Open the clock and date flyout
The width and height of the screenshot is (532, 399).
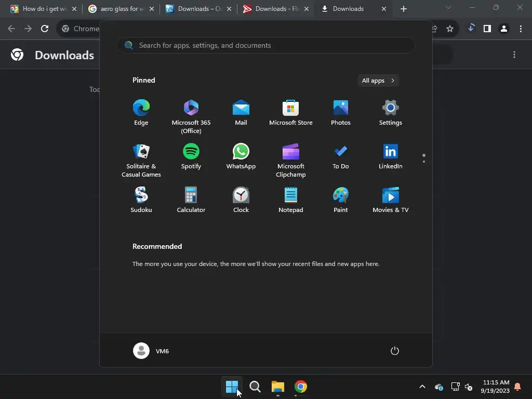pos(495,387)
